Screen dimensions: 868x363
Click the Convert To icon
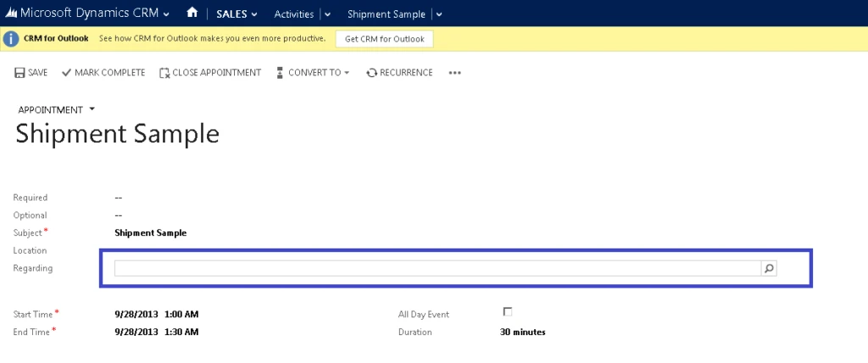pos(280,73)
